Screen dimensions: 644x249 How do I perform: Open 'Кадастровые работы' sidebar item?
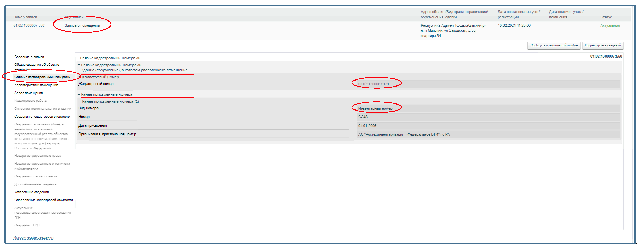pos(31,101)
